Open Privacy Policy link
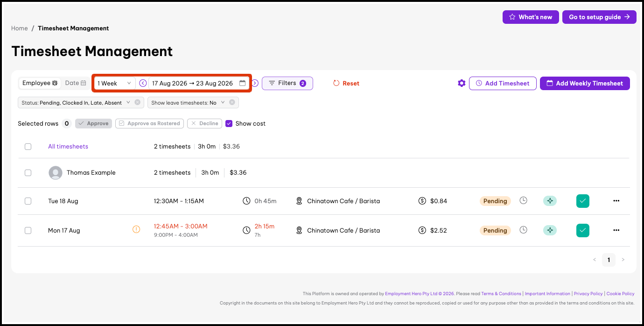 point(588,294)
